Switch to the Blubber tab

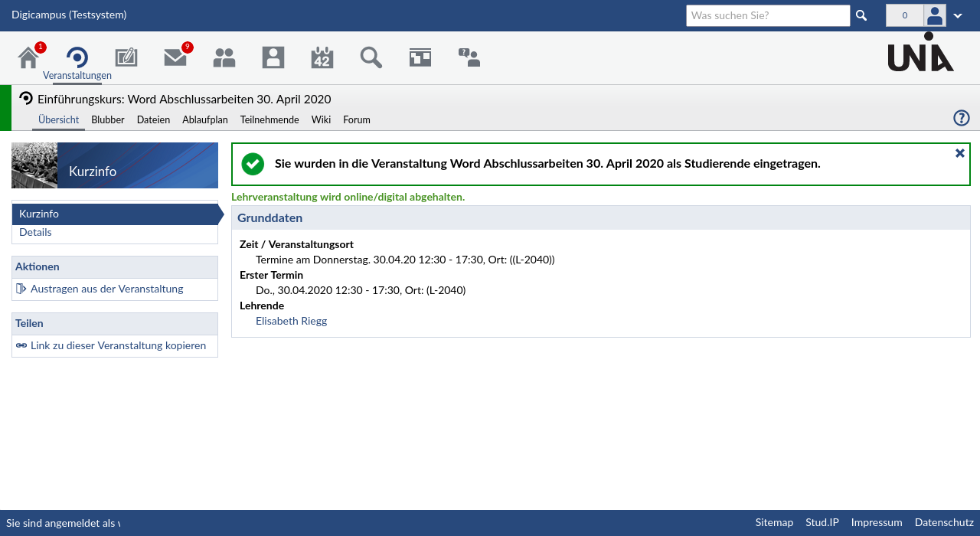tap(108, 119)
